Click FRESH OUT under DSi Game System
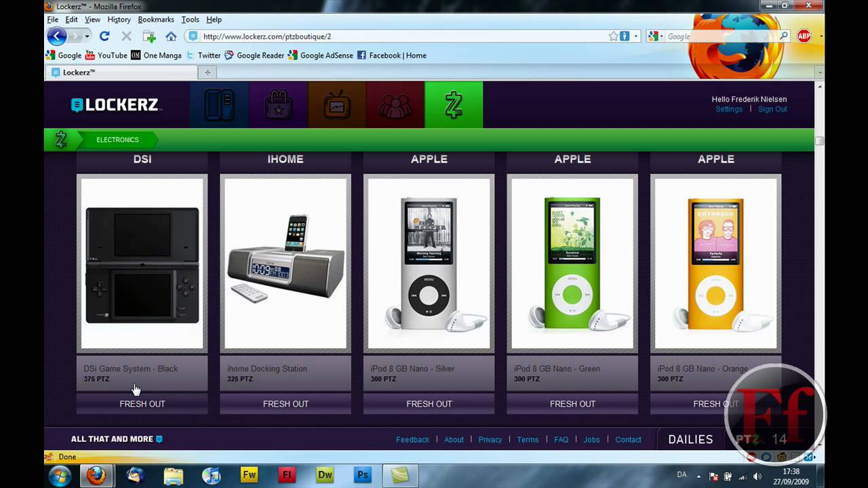Image resolution: width=868 pixels, height=488 pixels. (x=142, y=404)
